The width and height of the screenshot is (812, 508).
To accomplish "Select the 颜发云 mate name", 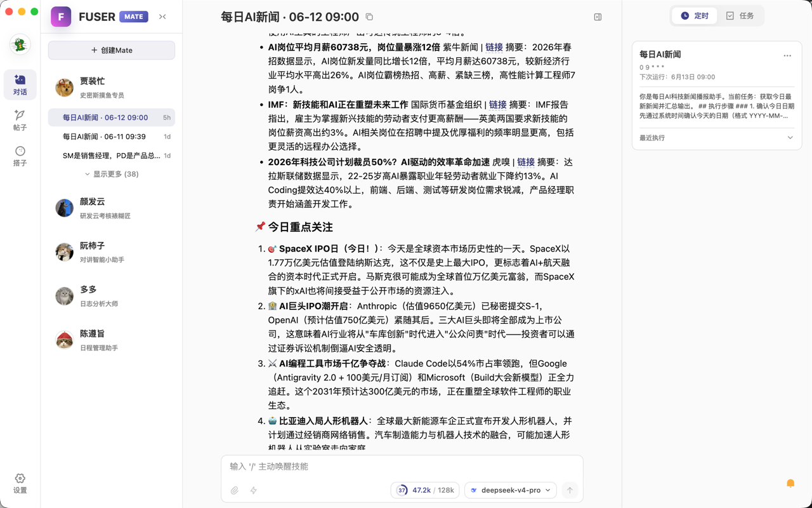I will (x=93, y=201).
